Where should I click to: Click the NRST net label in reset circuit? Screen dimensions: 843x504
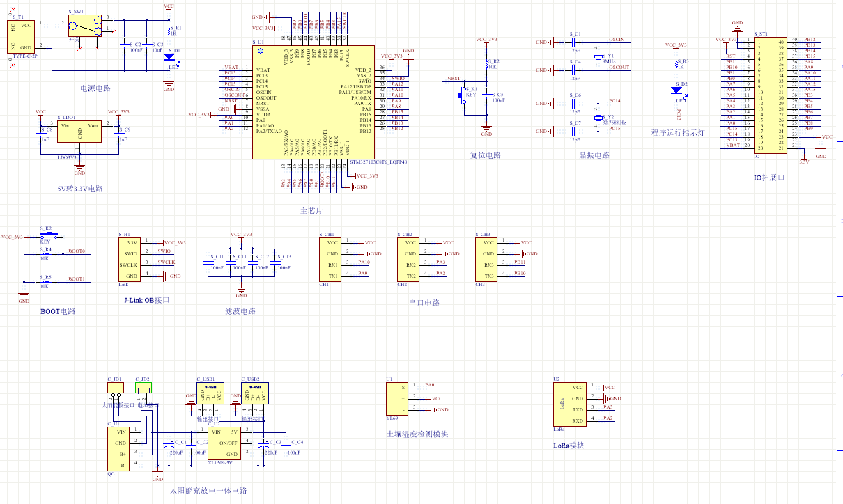(454, 79)
